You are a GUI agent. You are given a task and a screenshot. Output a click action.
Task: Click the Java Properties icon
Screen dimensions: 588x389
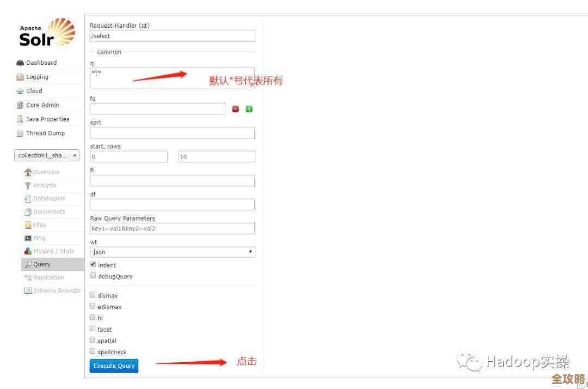(20, 119)
